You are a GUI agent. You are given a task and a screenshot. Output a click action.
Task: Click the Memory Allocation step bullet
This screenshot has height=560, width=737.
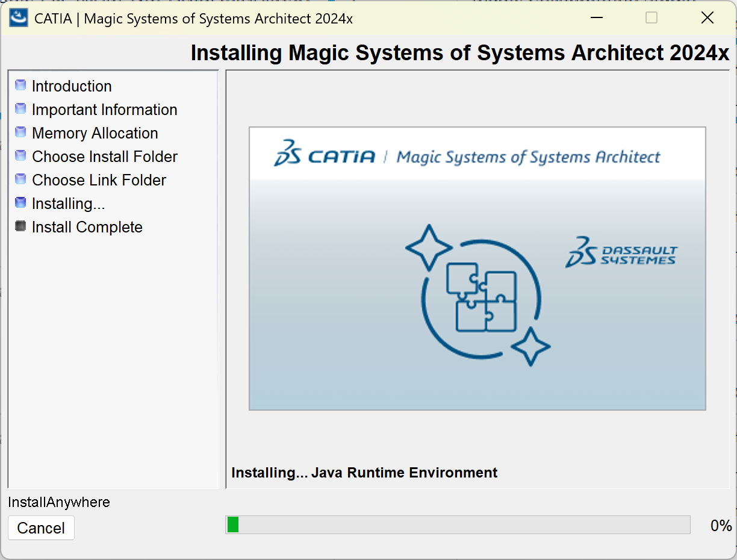[20, 132]
